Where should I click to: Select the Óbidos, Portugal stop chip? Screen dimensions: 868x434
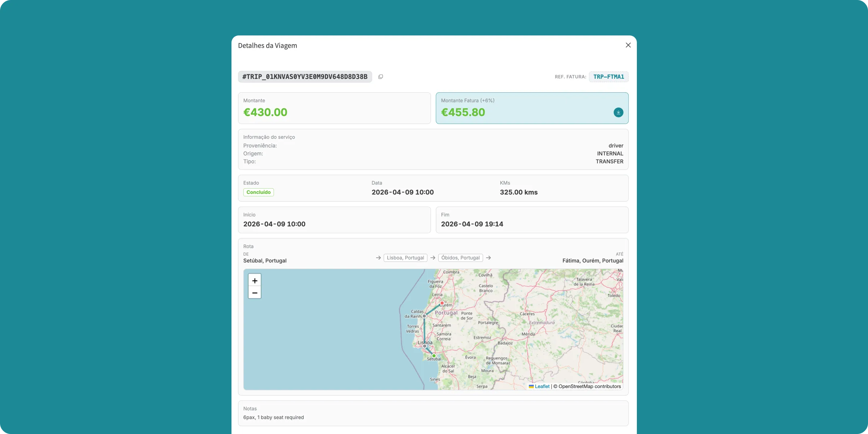coord(460,258)
